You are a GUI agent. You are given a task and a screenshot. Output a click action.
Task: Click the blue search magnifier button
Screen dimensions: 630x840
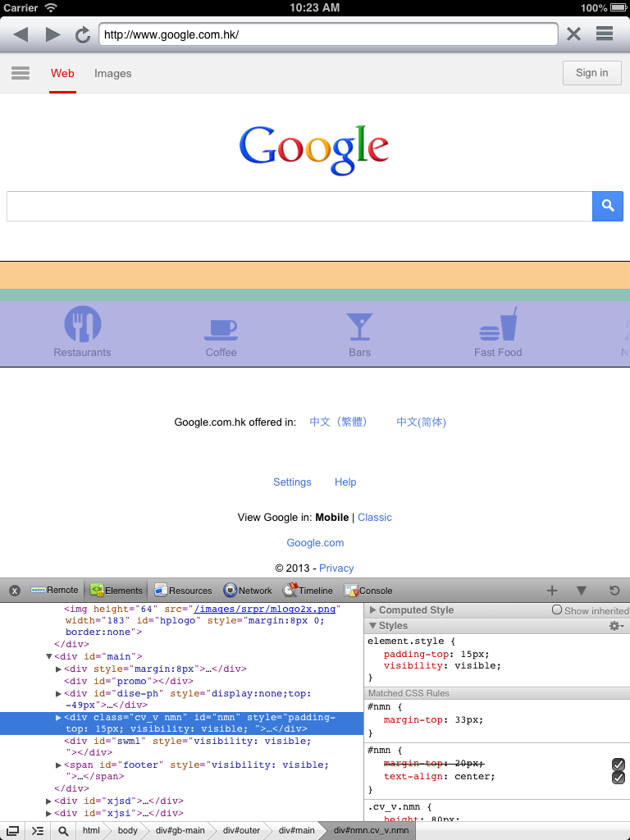(x=608, y=206)
